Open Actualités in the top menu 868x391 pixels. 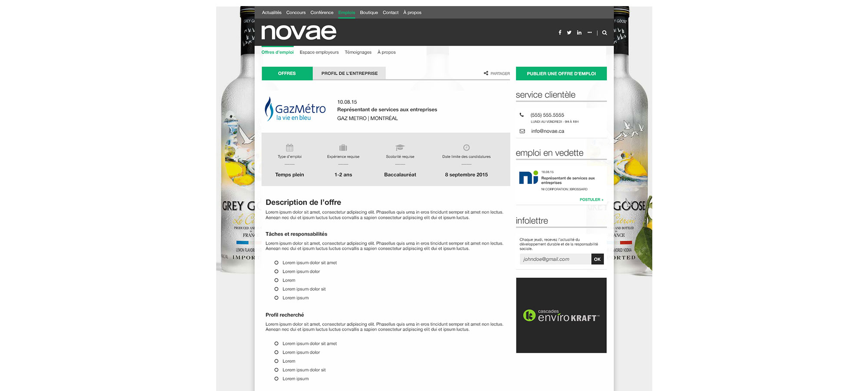pyautogui.click(x=272, y=13)
